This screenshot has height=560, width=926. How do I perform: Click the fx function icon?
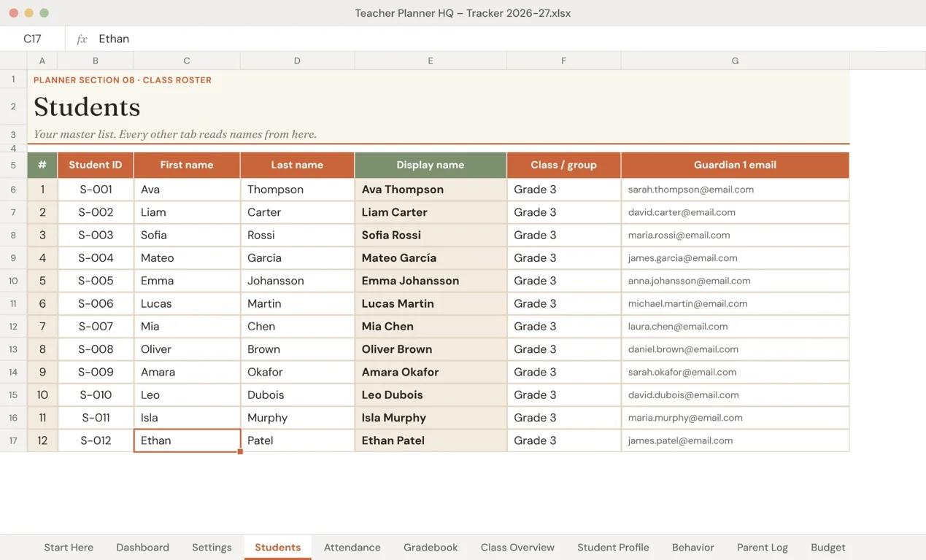(x=82, y=39)
